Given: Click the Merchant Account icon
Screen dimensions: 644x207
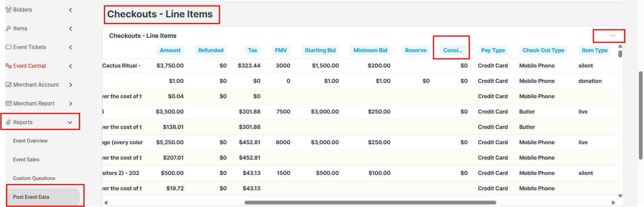Looking at the screenshot, I should tap(9, 85).
